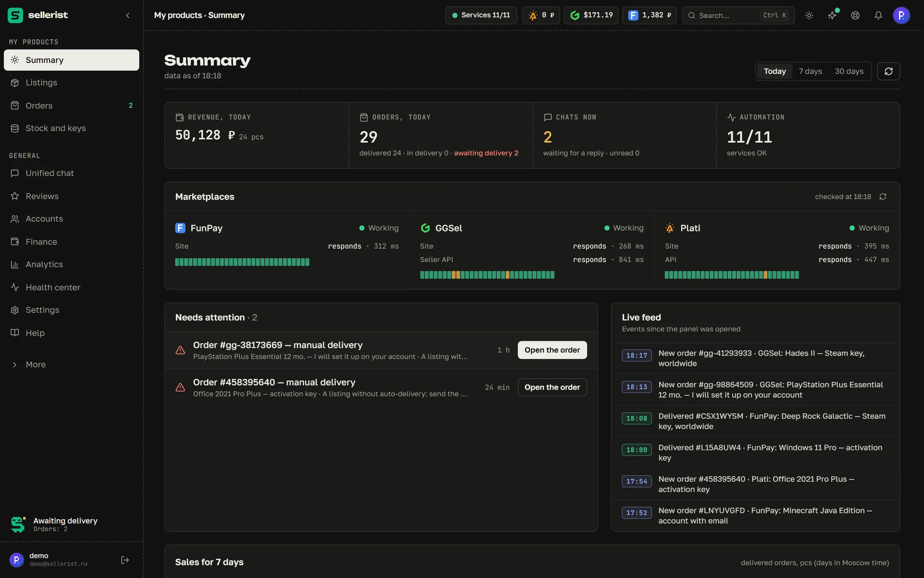Select the Today period tab
The image size is (924, 578).
point(775,71)
